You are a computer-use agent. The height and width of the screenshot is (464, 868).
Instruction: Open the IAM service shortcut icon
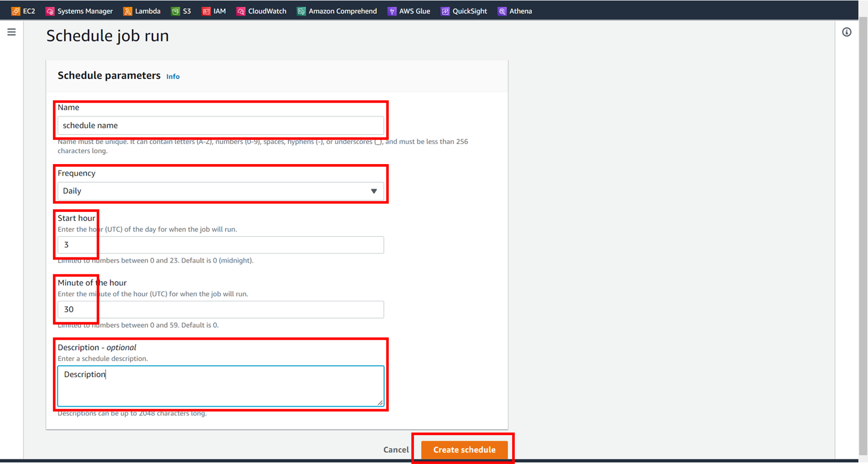coord(206,11)
